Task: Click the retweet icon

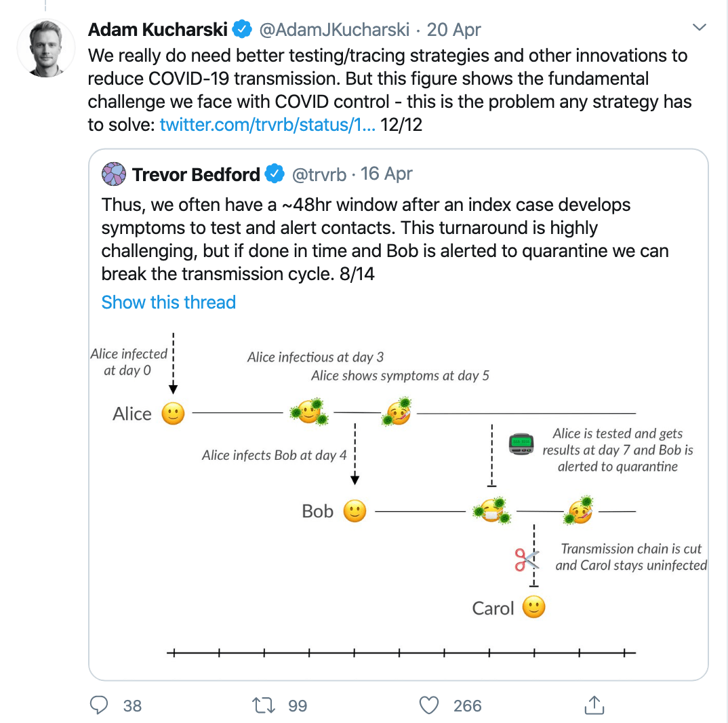Action: click(x=262, y=705)
